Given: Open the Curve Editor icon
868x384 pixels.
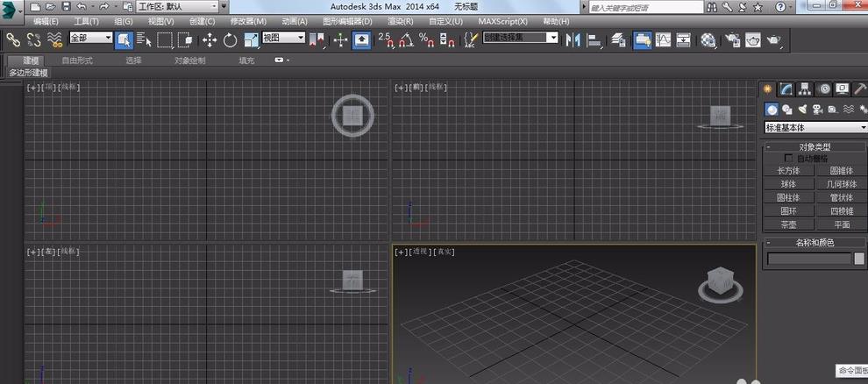Looking at the screenshot, I should click(x=663, y=39).
